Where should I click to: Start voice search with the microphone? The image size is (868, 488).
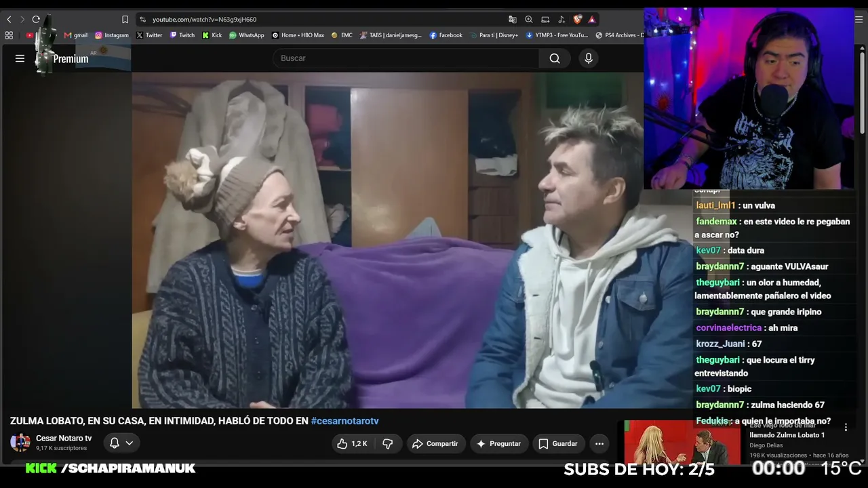589,58
